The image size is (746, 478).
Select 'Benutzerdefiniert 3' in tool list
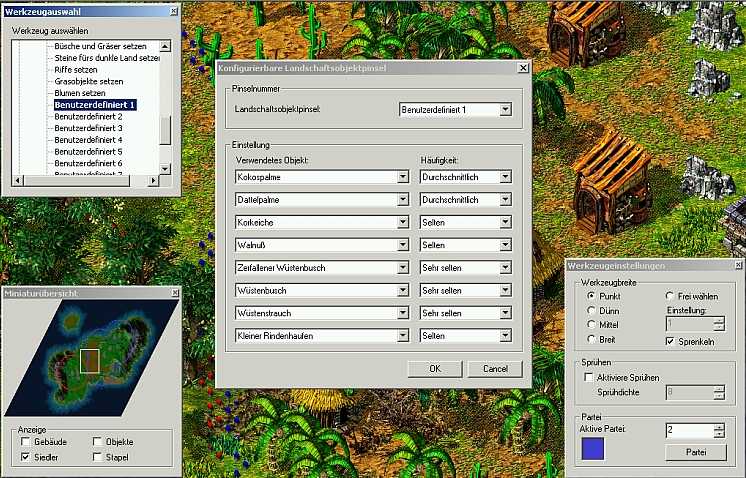88,128
